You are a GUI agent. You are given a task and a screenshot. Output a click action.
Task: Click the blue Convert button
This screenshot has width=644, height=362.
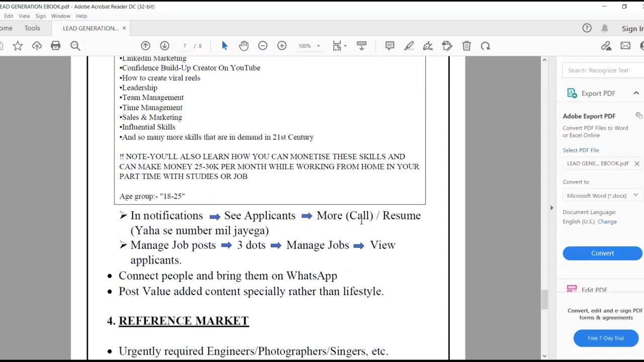[x=602, y=253]
